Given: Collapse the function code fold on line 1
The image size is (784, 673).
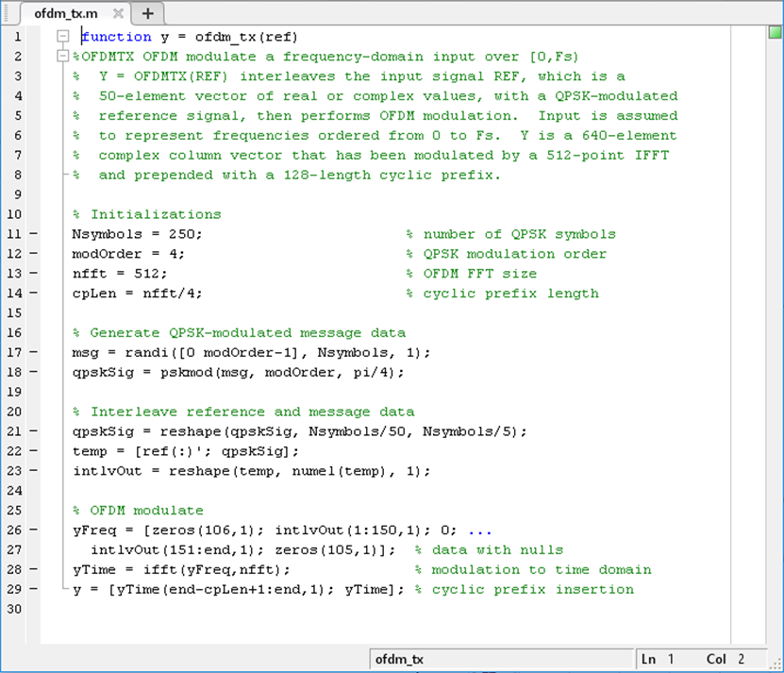Looking at the screenshot, I should click(x=63, y=37).
